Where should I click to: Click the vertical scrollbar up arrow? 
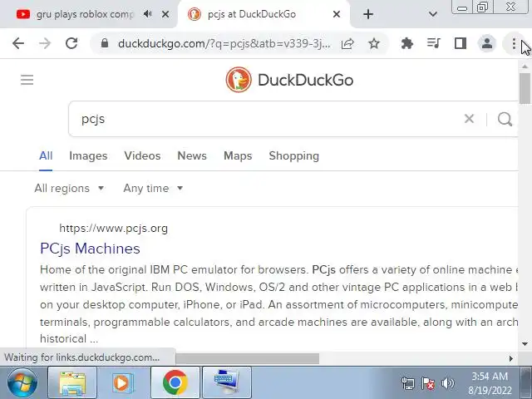(x=525, y=66)
